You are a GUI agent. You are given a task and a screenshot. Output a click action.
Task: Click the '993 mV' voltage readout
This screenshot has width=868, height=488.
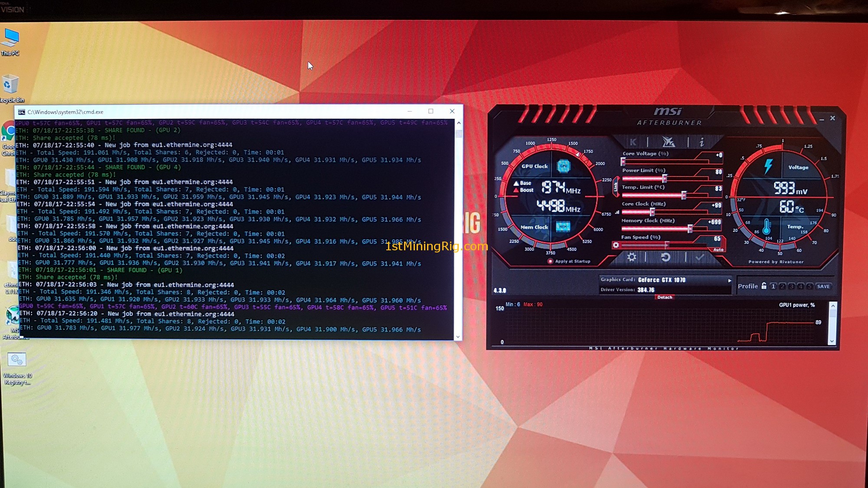click(x=790, y=188)
